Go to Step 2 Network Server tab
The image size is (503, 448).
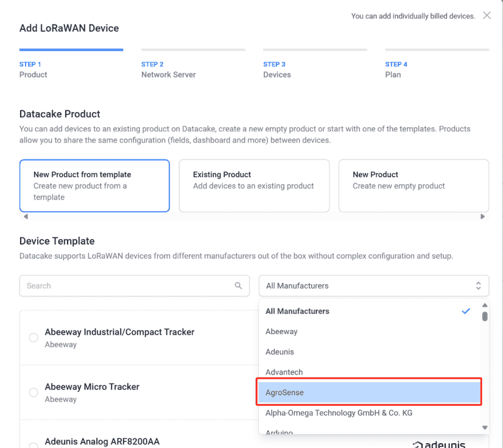point(193,64)
